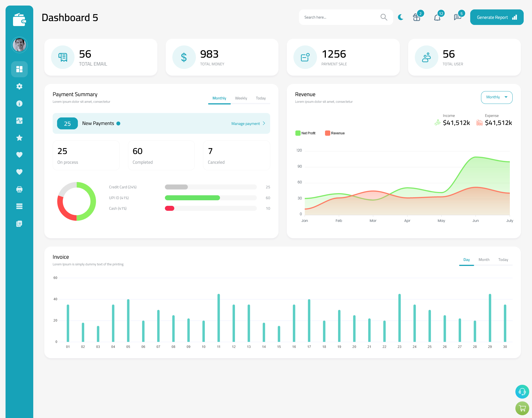Drag the UPI ID payment progress bar

(x=193, y=198)
